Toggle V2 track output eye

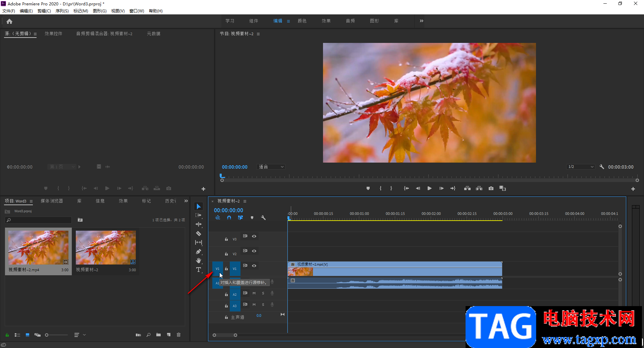coord(254,251)
